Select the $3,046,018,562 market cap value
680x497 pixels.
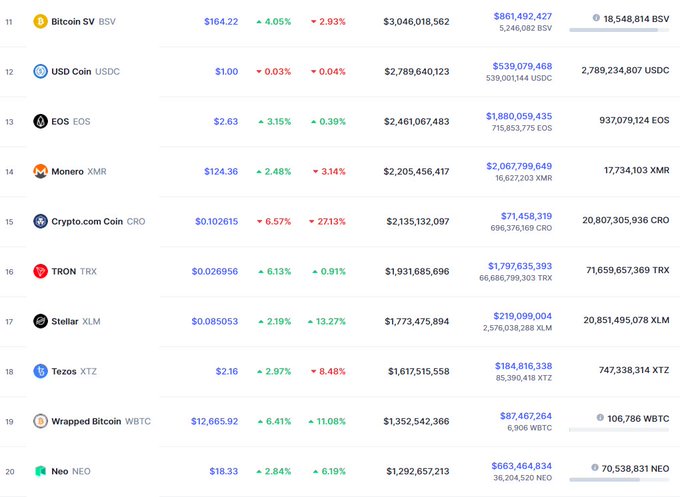(416, 22)
